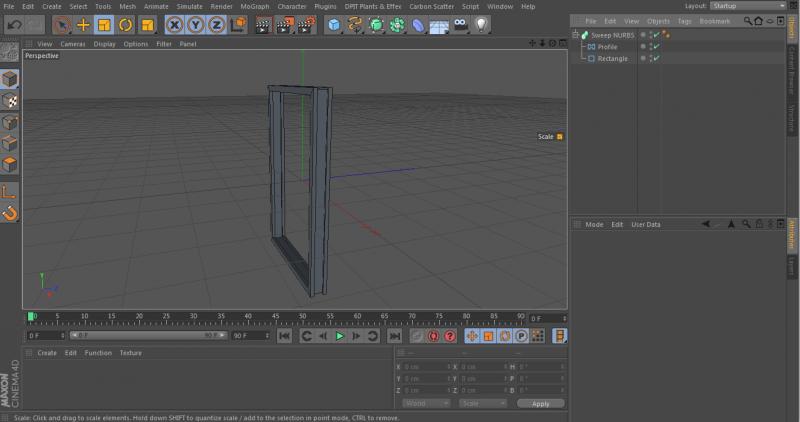Open the MoGraph menu
800x422 pixels.
click(255, 7)
